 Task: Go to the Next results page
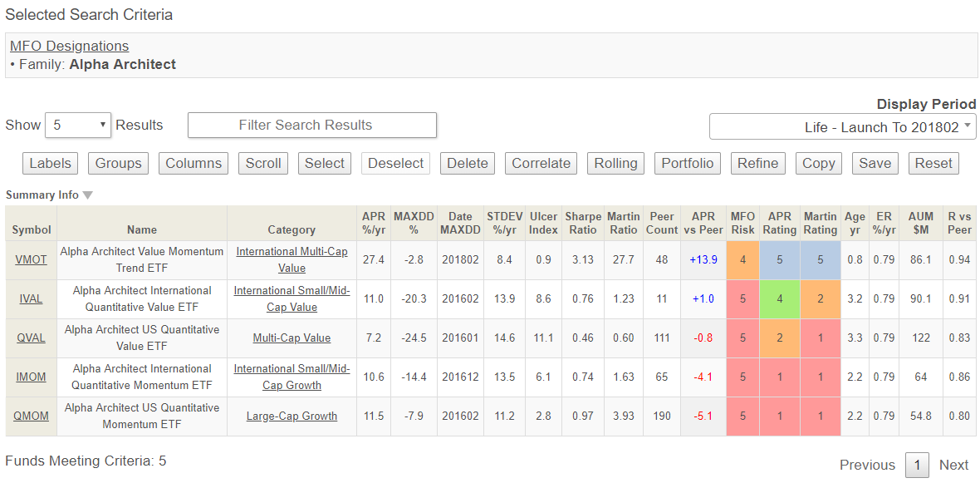(x=953, y=465)
